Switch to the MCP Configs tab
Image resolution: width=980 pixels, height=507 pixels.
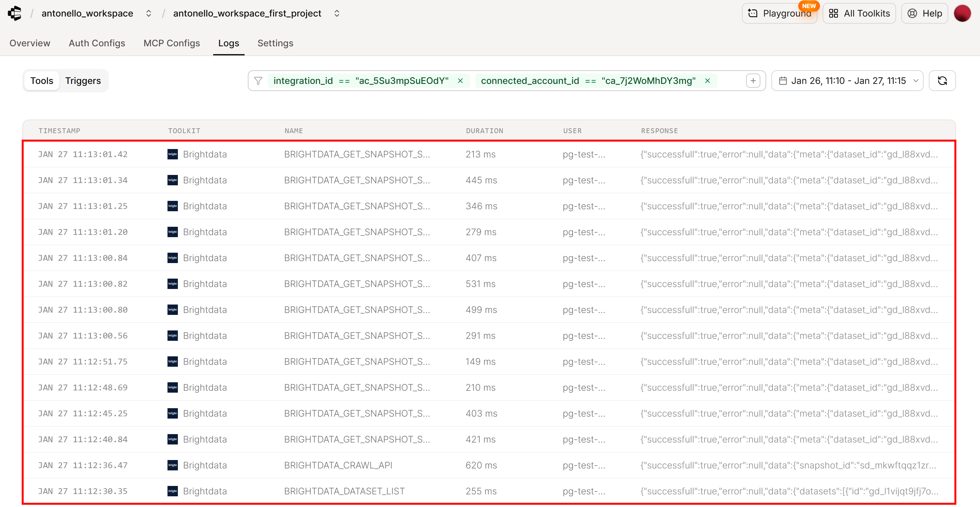point(172,43)
